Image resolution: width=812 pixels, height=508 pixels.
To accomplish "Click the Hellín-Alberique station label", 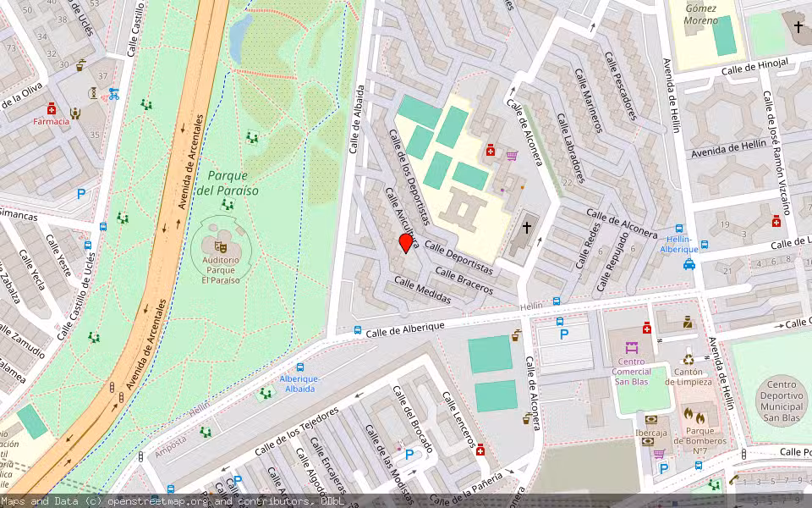I will [x=680, y=244].
